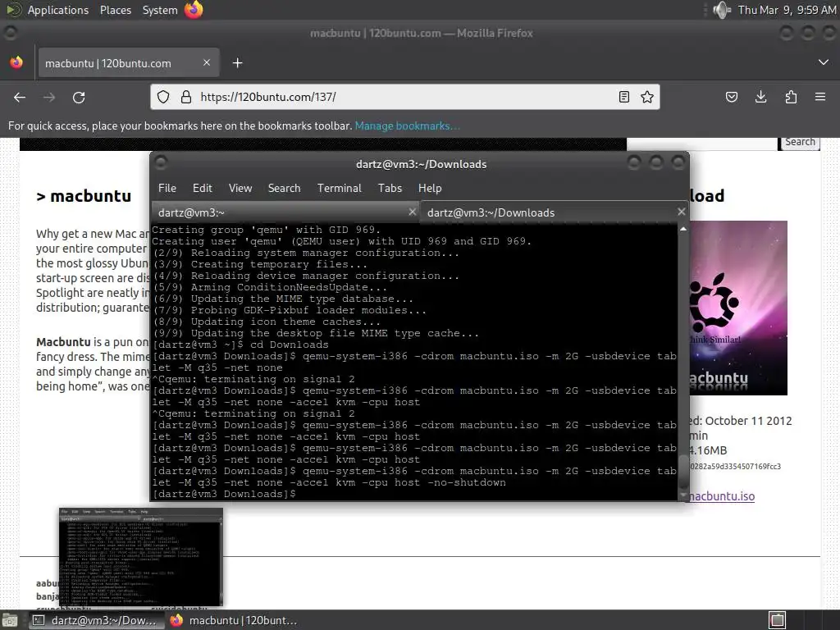
Task: Open terminal Search menu
Action: (284, 188)
